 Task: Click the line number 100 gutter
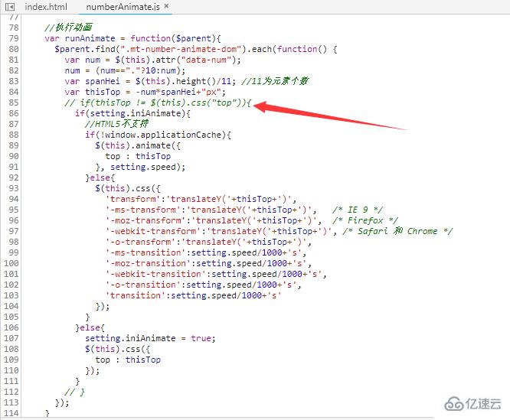pos(11,263)
